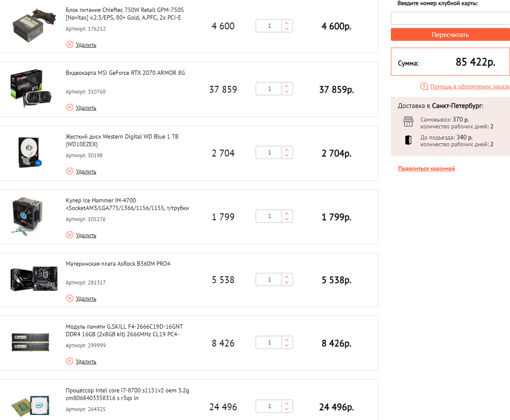
Task: Increase quantity of Chieftec power supply
Action: [x=287, y=23]
